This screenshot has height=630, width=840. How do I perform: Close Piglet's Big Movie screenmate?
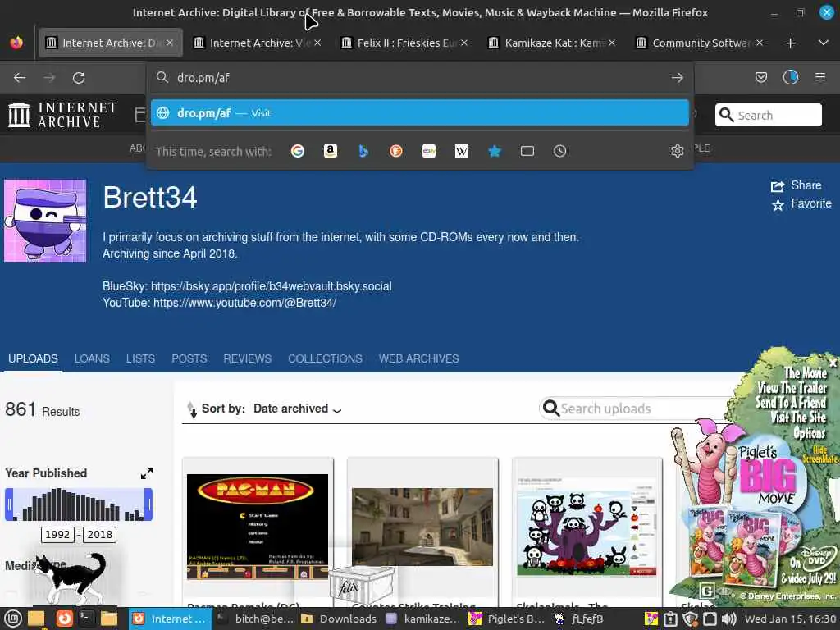click(x=833, y=363)
